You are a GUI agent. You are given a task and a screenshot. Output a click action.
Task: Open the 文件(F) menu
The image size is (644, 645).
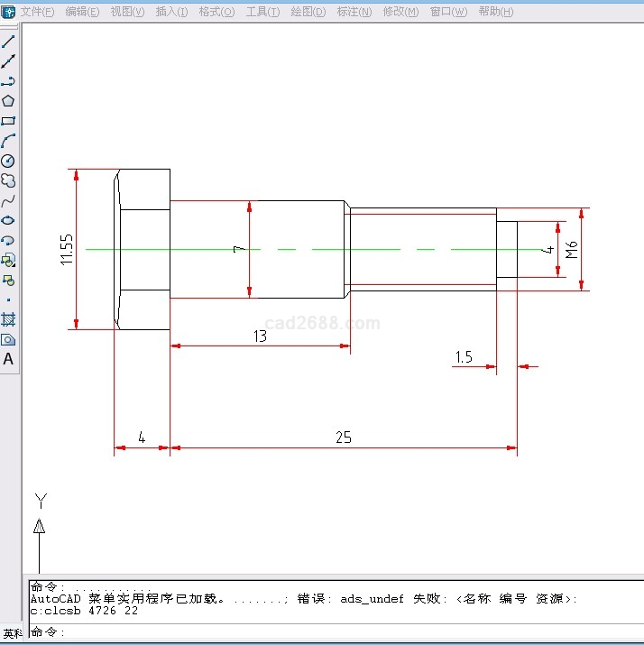tap(37, 12)
